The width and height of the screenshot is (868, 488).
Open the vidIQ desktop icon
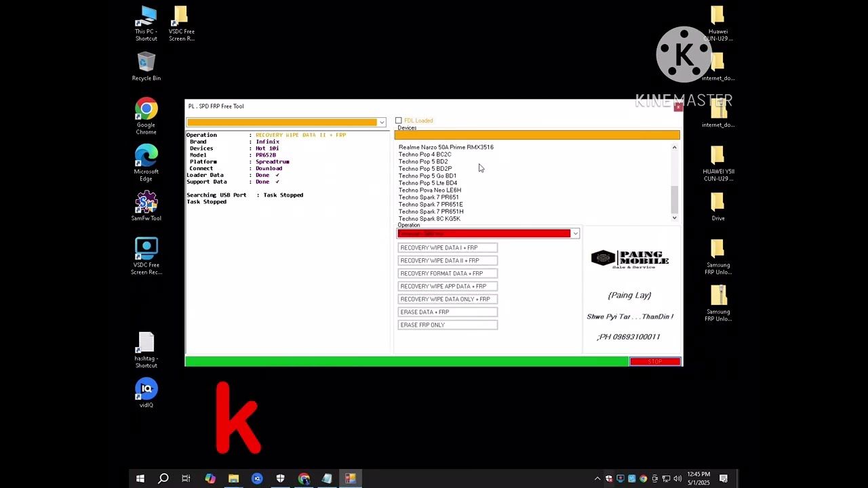point(146,393)
